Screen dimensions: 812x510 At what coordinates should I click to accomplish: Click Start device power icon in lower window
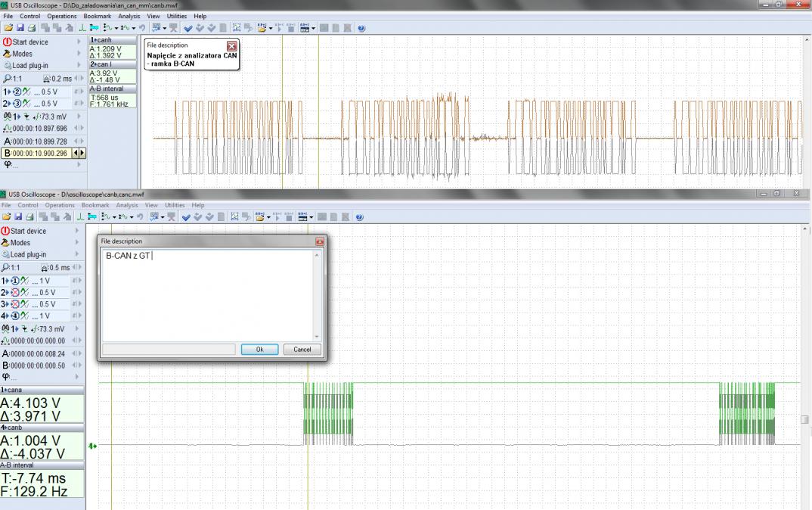(x=5, y=231)
